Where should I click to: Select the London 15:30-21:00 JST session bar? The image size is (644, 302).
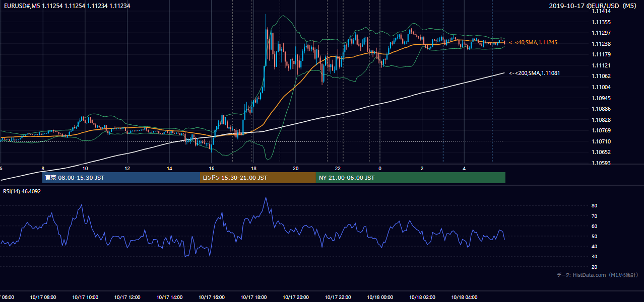click(x=258, y=178)
